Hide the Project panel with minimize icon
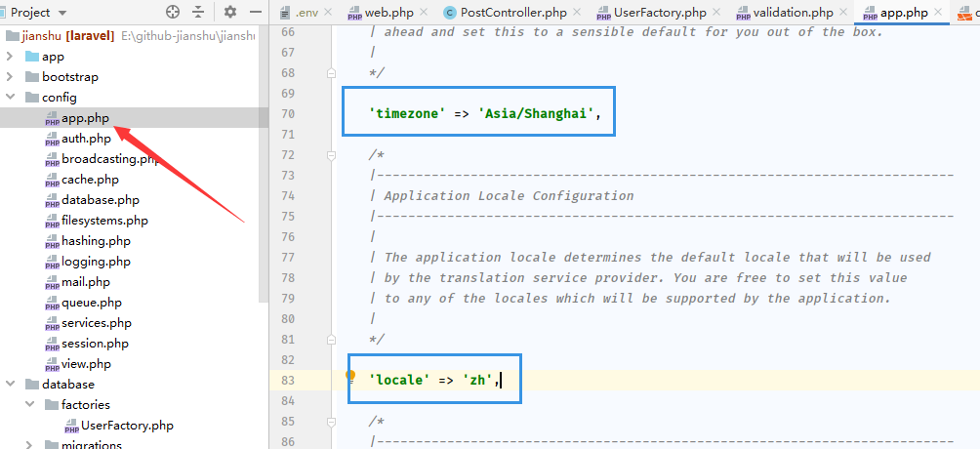The height and width of the screenshot is (449, 980). click(x=256, y=12)
